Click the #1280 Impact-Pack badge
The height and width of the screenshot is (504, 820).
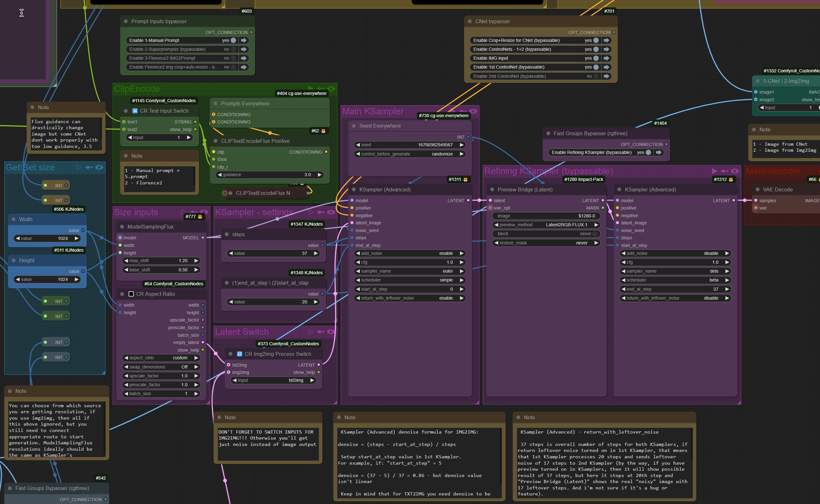pyautogui.click(x=584, y=179)
